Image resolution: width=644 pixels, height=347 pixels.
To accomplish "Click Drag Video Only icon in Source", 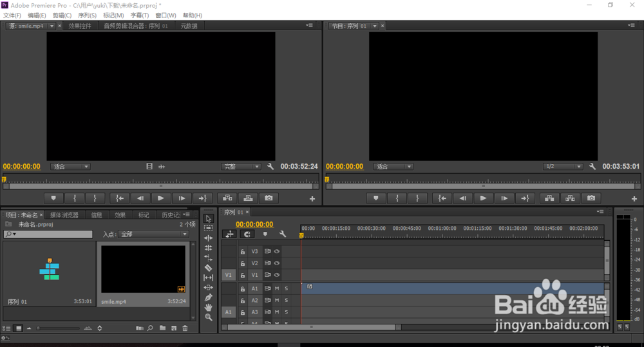I will click(x=149, y=166).
